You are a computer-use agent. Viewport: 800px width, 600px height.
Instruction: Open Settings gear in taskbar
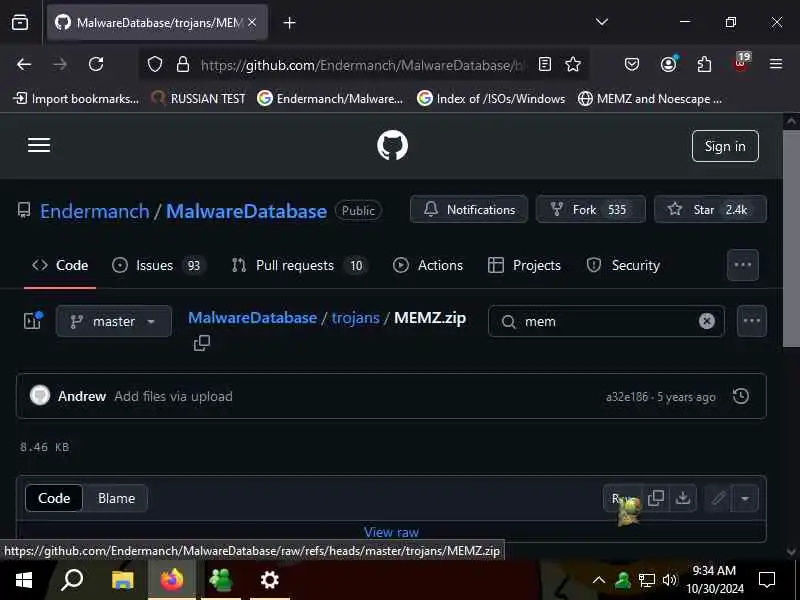[x=269, y=580]
